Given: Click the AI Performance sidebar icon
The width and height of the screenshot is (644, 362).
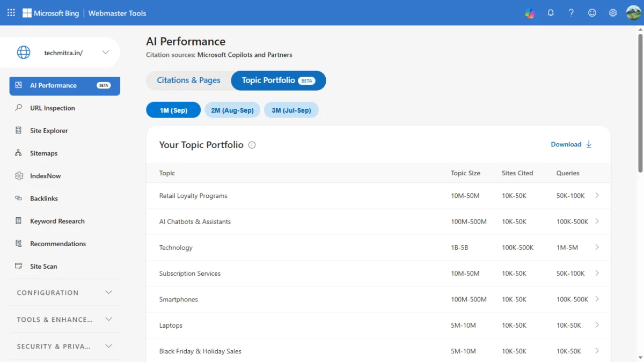Looking at the screenshot, I should [x=19, y=85].
